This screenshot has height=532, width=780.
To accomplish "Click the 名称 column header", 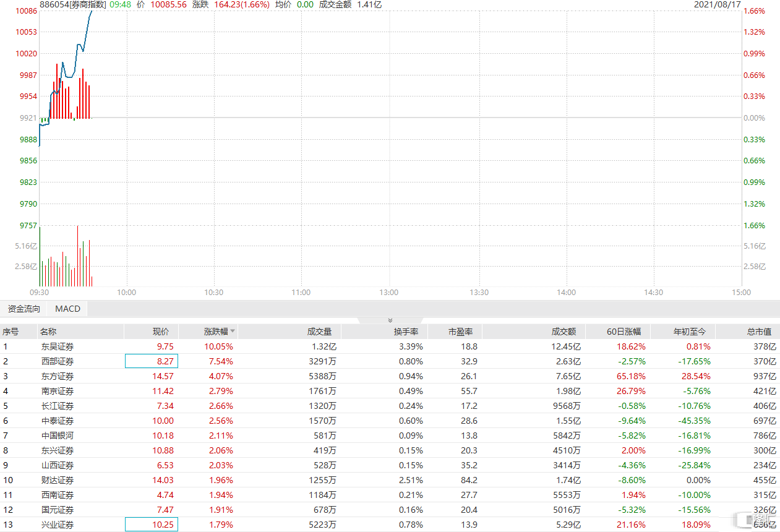I will click(x=48, y=332).
